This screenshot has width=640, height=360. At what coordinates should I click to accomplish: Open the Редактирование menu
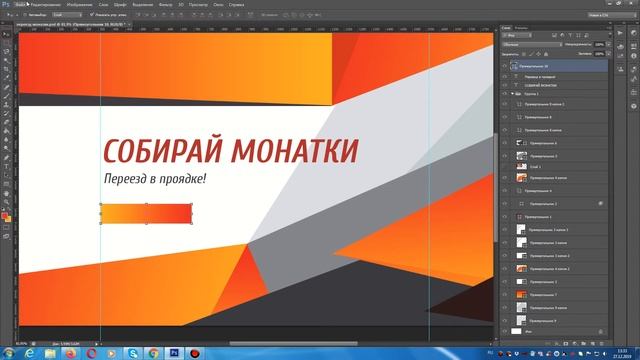(46, 4)
